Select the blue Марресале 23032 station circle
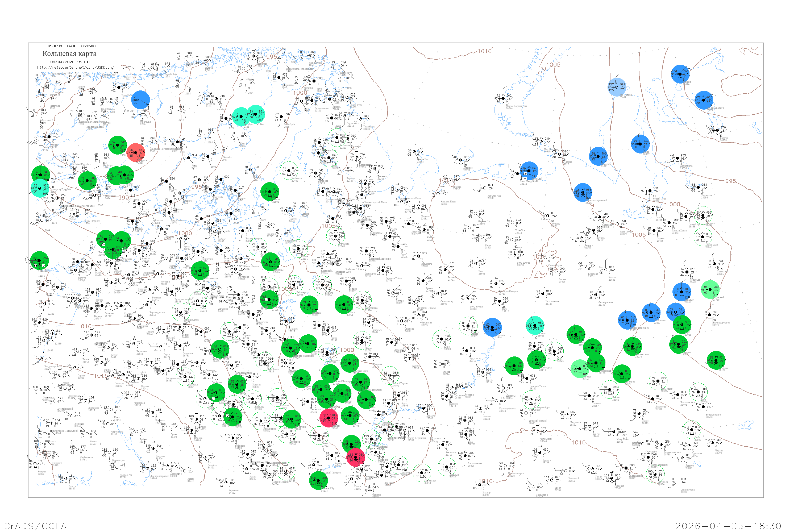The width and height of the screenshot is (798, 532). (x=598, y=156)
